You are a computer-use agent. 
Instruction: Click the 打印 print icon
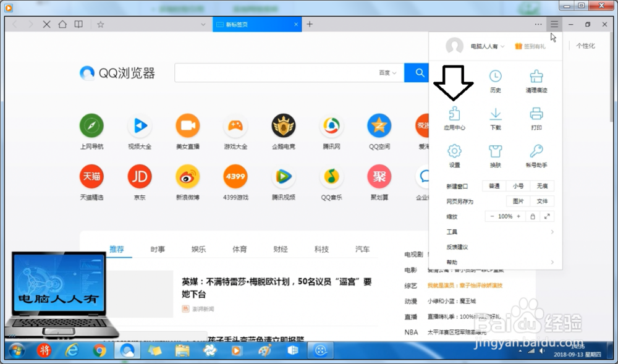(x=536, y=118)
